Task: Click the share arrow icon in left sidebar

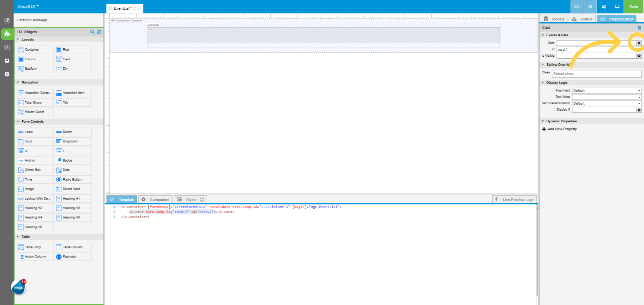Action: click(x=7, y=61)
